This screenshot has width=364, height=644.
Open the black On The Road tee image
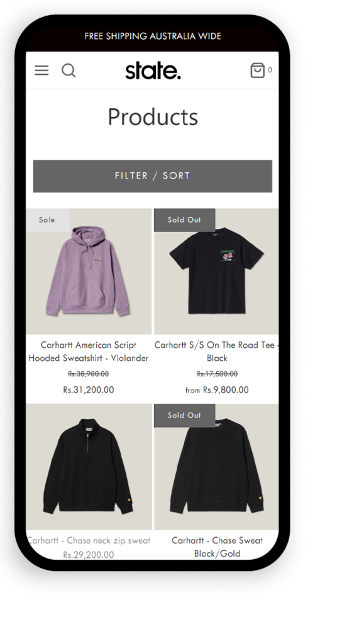pyautogui.click(x=216, y=271)
